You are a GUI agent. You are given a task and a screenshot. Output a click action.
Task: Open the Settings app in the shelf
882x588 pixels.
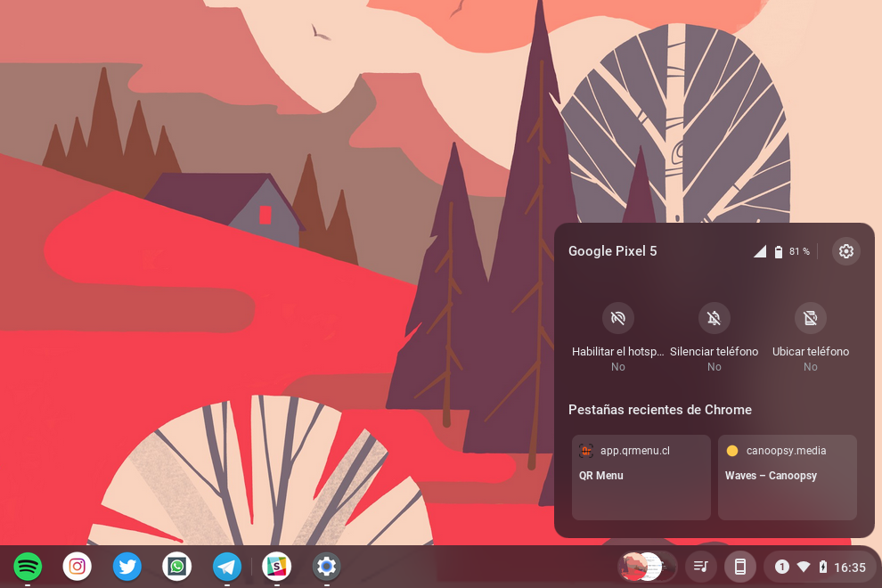click(x=327, y=566)
